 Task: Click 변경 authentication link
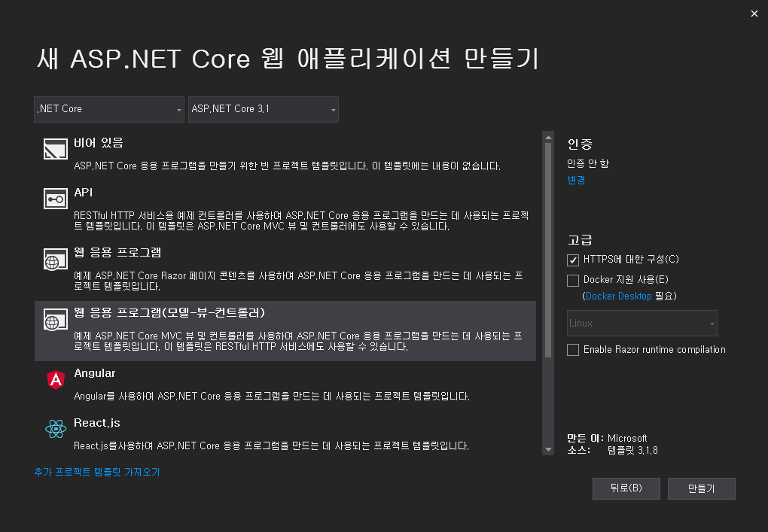coord(576,180)
